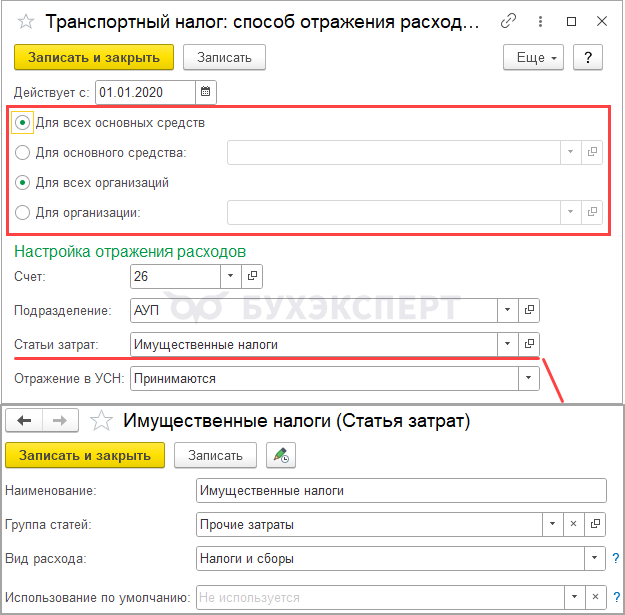Click Подразделение field showing АУП
The width and height of the screenshot is (625, 615).
click(314, 310)
